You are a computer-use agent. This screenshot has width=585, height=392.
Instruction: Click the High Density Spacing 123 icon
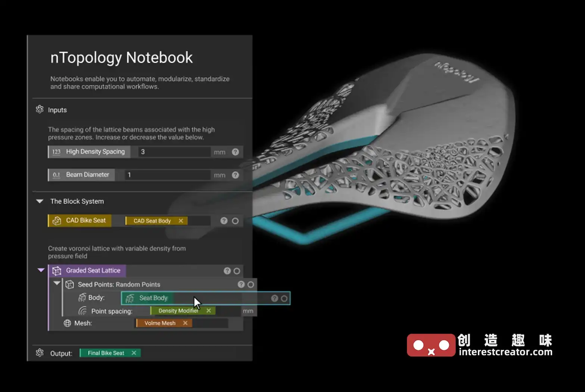coord(56,152)
